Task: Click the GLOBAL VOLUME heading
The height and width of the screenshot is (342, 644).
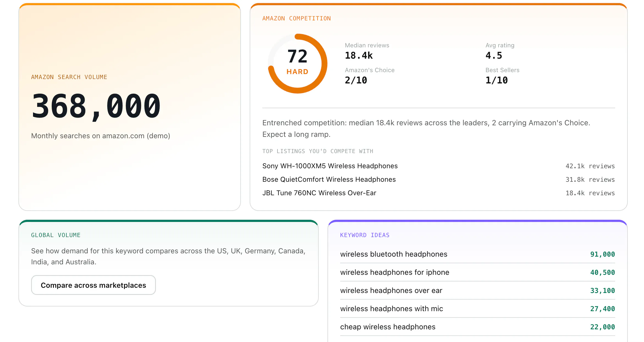Action: (x=56, y=235)
